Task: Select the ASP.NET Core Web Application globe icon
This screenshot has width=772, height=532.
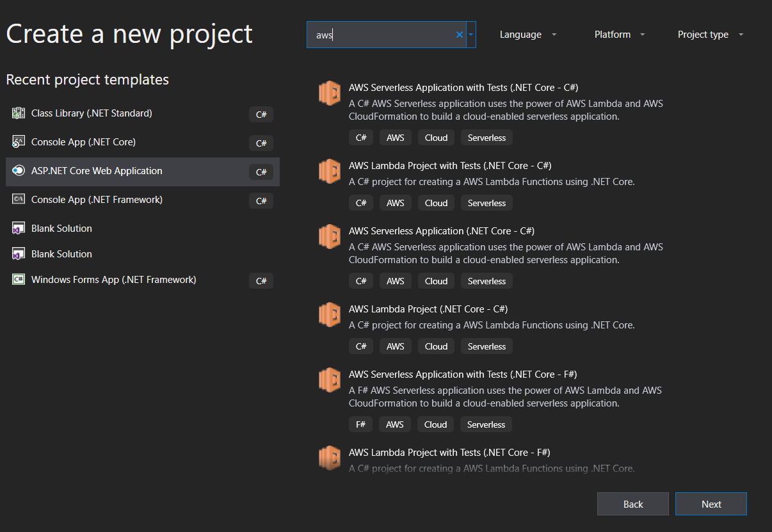Action: pos(19,171)
